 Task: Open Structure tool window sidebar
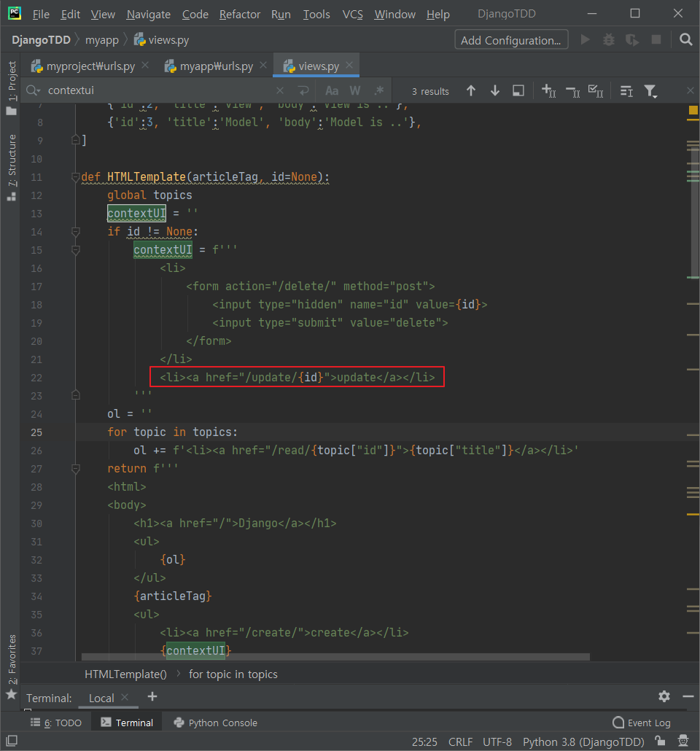pyautogui.click(x=12, y=168)
